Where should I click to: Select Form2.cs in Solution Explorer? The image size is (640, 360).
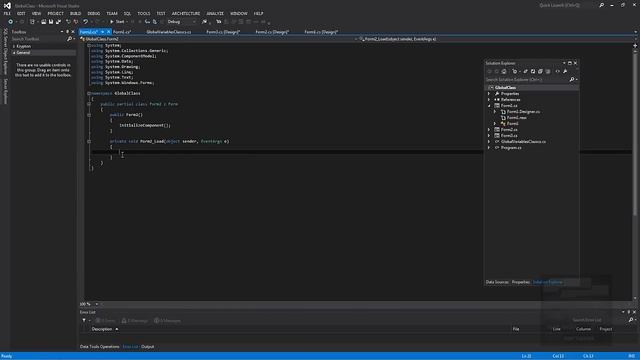[509, 129]
